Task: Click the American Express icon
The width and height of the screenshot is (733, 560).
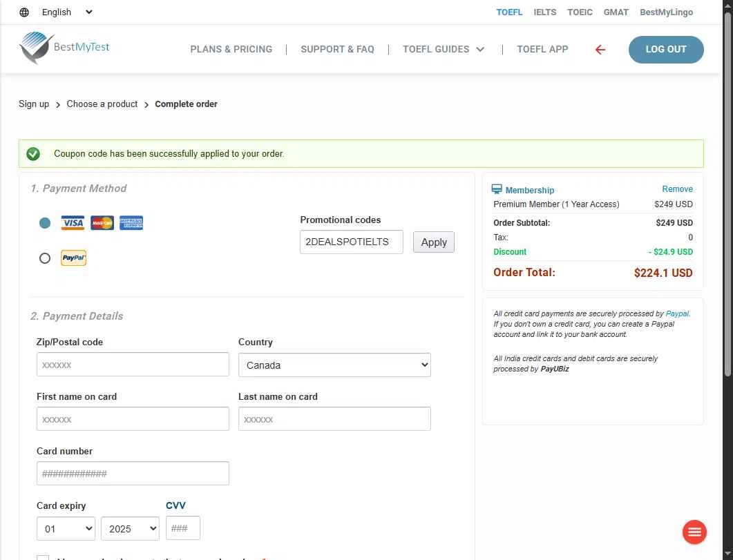Action: 131,223
